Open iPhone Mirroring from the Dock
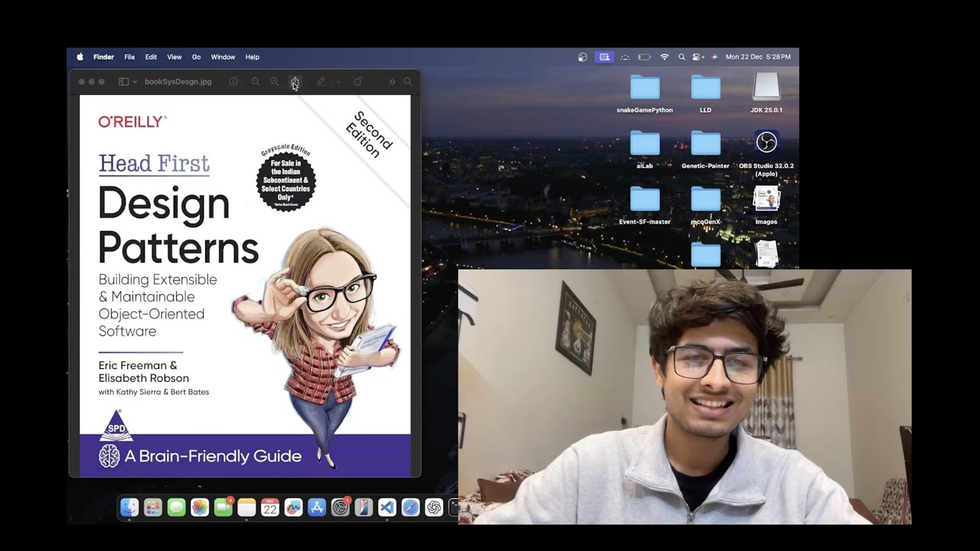 (x=364, y=507)
